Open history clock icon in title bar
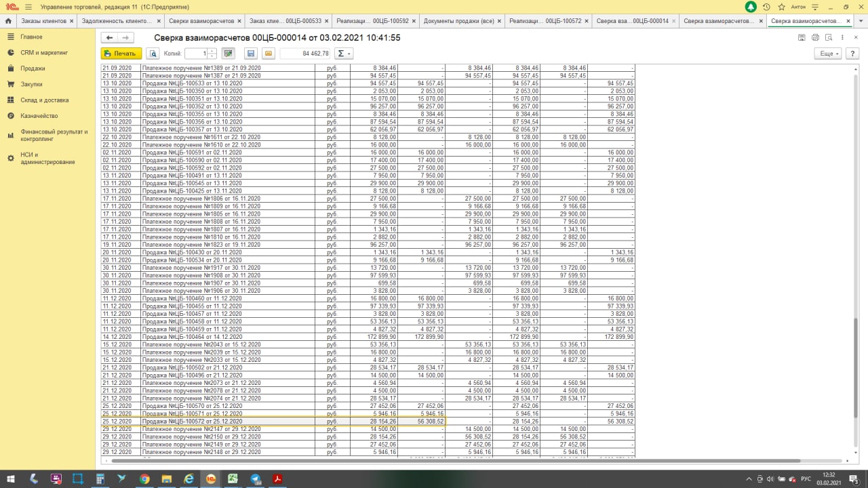 pyautogui.click(x=766, y=7)
